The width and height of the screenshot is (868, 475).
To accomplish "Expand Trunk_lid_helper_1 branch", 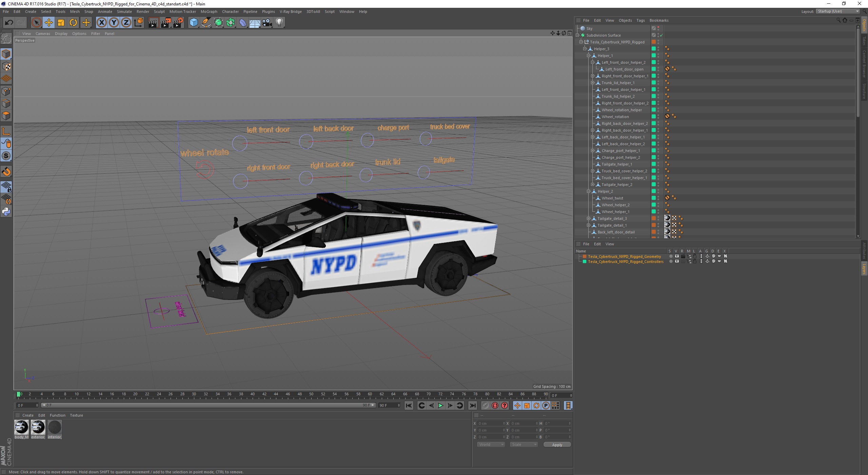I will pos(593,82).
